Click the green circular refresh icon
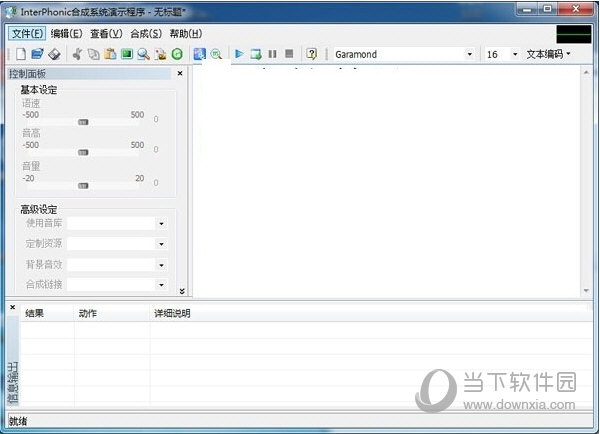 [x=177, y=54]
